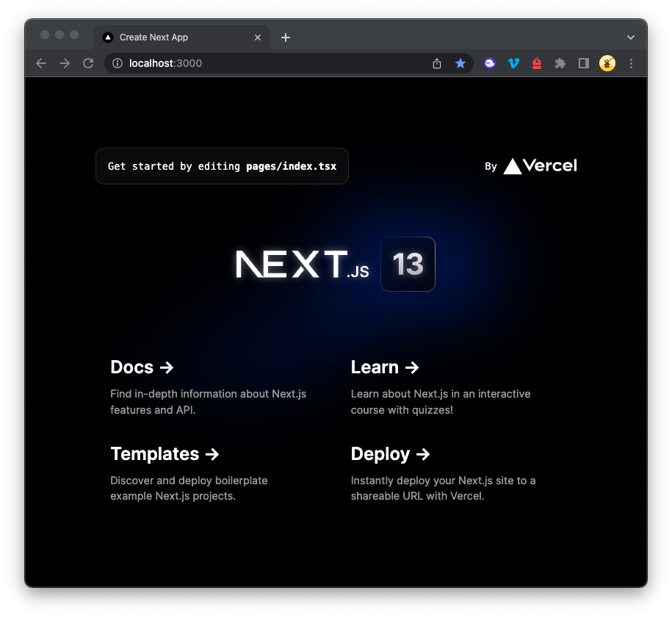Reload the localhost page
The height and width of the screenshot is (618, 672).
point(88,64)
